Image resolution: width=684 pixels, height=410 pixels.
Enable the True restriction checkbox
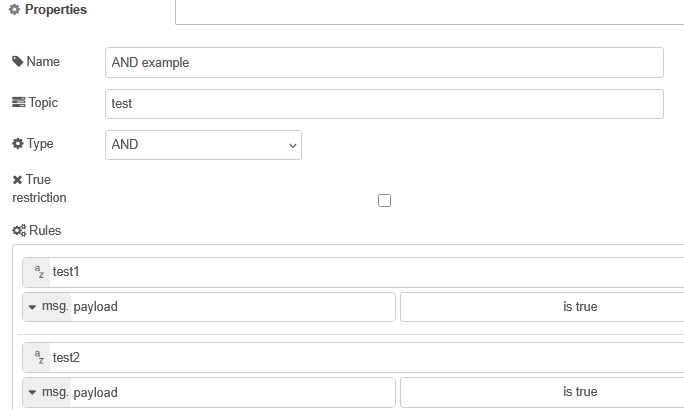pos(384,200)
